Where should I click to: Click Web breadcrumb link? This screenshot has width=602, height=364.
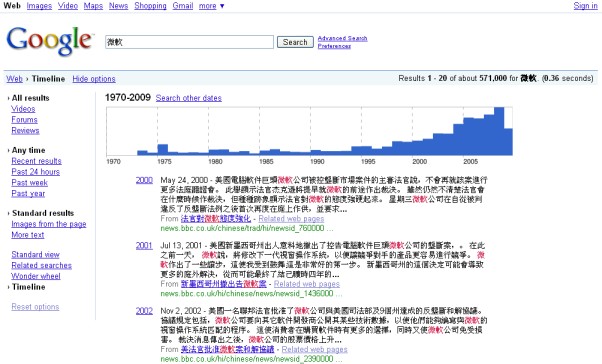click(15, 79)
